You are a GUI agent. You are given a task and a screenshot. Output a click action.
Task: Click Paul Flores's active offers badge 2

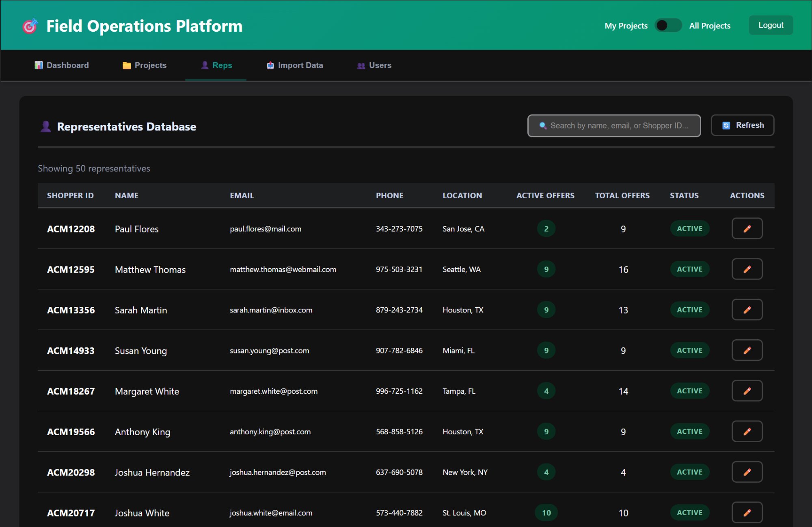click(546, 229)
